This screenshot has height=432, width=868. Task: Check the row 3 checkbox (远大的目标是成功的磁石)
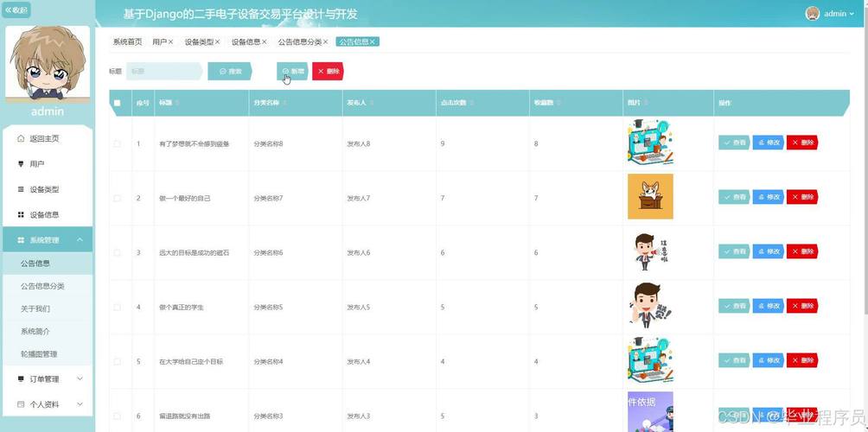click(x=117, y=253)
